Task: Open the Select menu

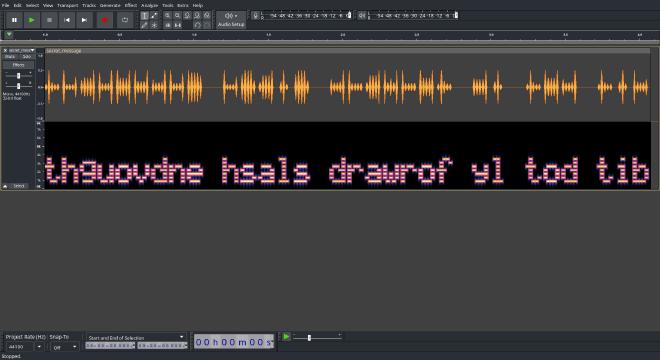Action: (32, 5)
